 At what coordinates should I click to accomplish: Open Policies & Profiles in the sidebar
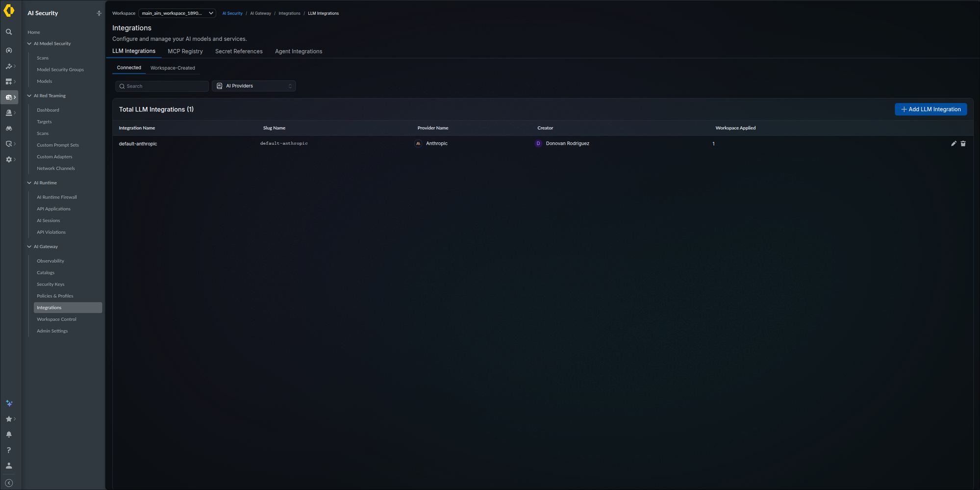point(55,296)
